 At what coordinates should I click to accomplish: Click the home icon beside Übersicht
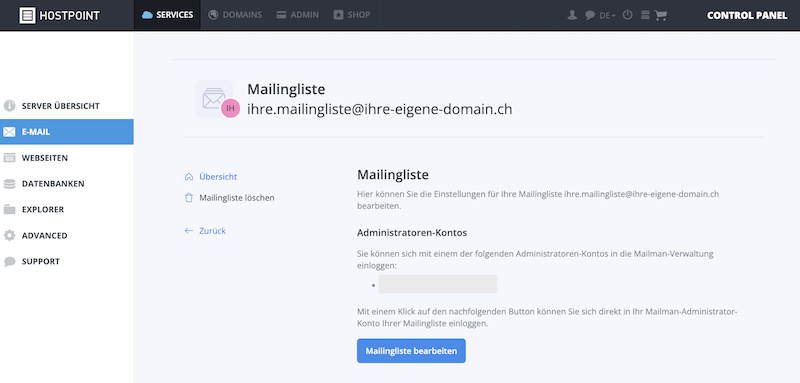point(189,177)
